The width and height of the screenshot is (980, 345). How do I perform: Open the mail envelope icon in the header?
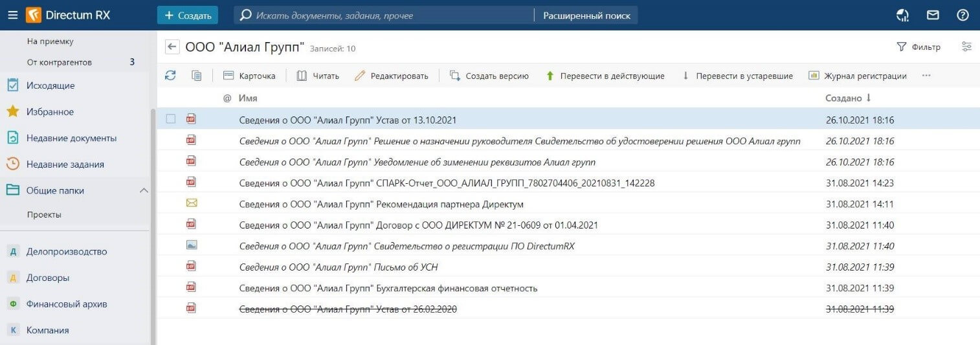point(933,15)
